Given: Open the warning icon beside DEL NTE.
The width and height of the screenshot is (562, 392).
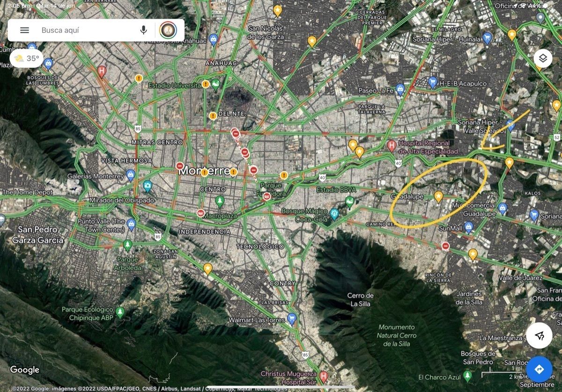Looking at the screenshot, I should (213, 116).
